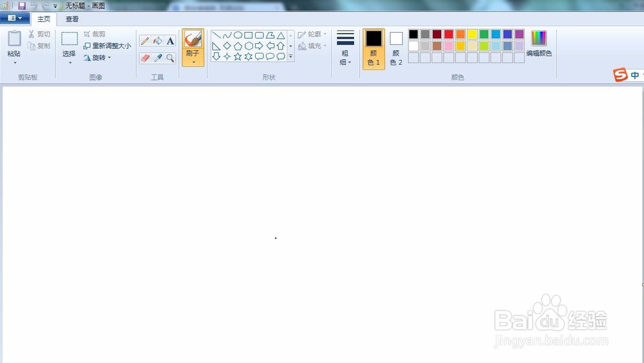Viewport: 644px width, 363px height.
Task: Click the Chinese (中) input mode indicator
Action: tap(635, 75)
